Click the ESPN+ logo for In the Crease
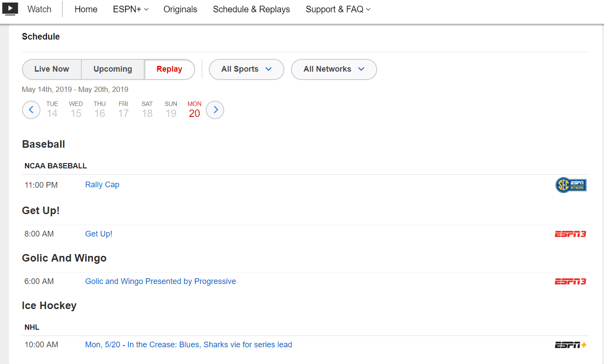The width and height of the screenshot is (604, 364). pyautogui.click(x=571, y=345)
